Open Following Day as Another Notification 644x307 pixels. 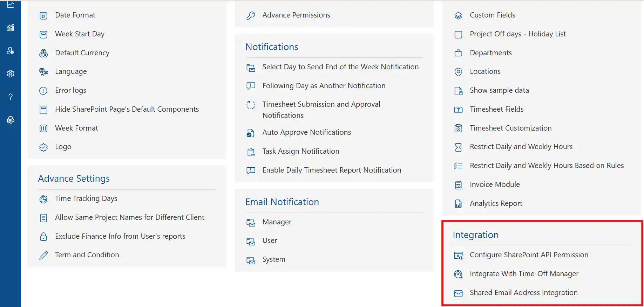coord(324,86)
